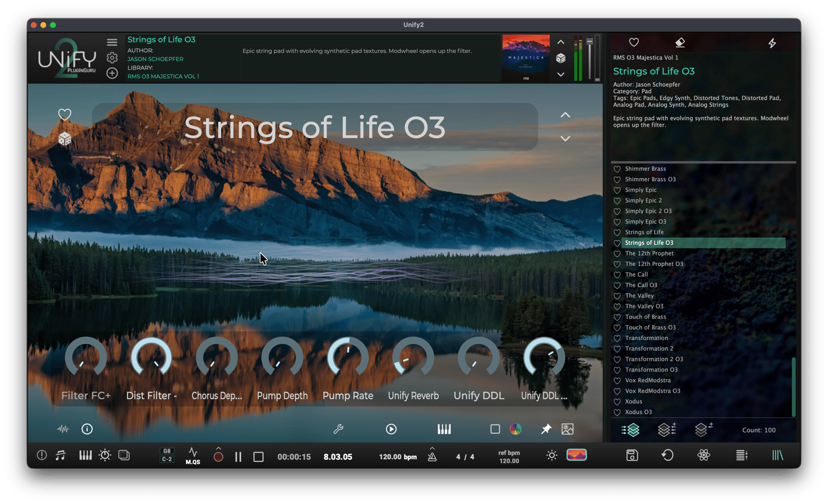Click the lines list icon beside the atom

[742, 455]
